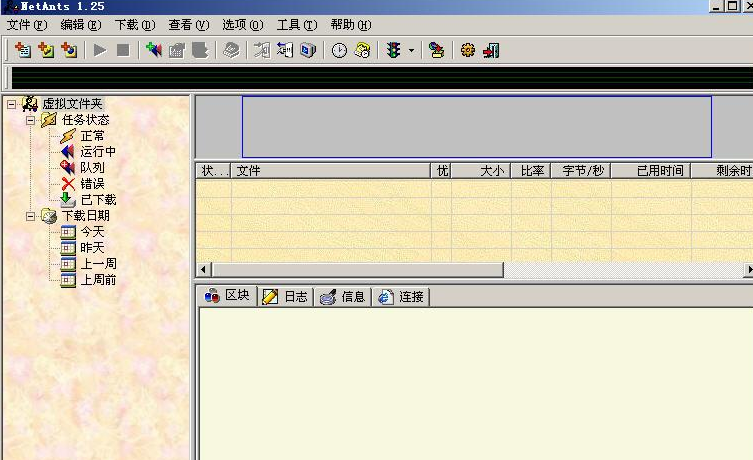Click the green-plus blue-arrows queue toolbar icon

click(x=154, y=50)
